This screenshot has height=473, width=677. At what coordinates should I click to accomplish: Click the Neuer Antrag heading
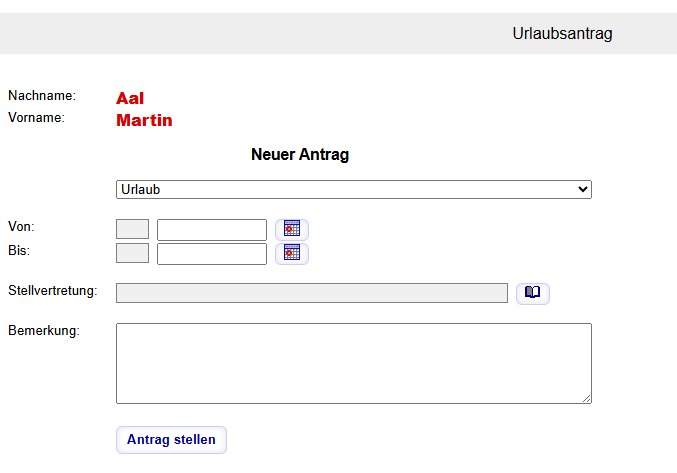point(300,155)
